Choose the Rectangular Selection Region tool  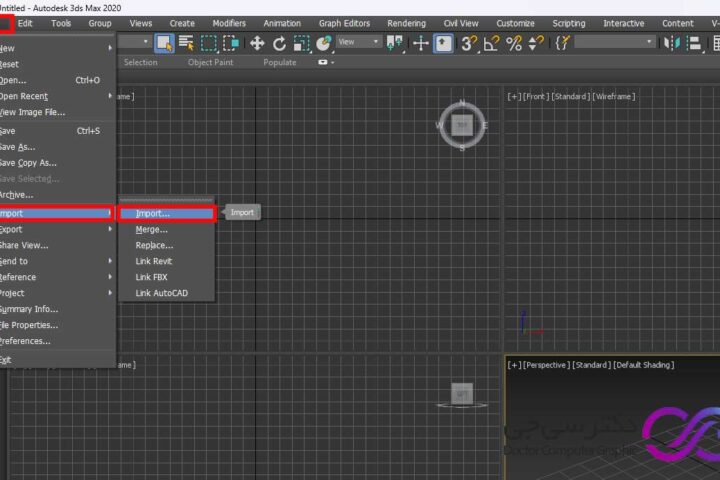tap(209, 43)
